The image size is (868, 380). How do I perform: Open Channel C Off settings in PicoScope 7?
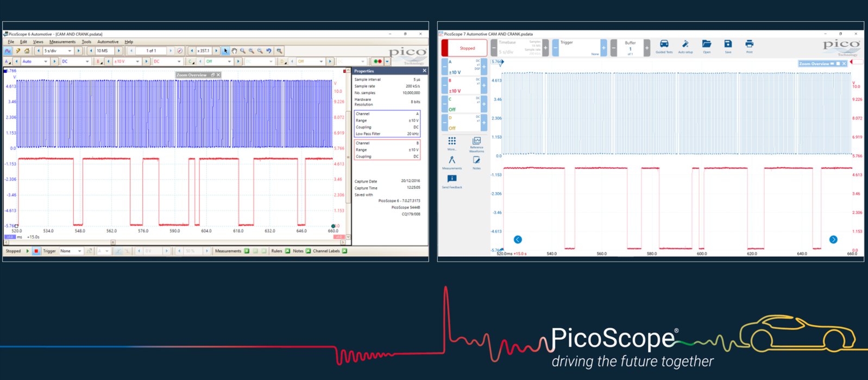pyautogui.click(x=464, y=104)
